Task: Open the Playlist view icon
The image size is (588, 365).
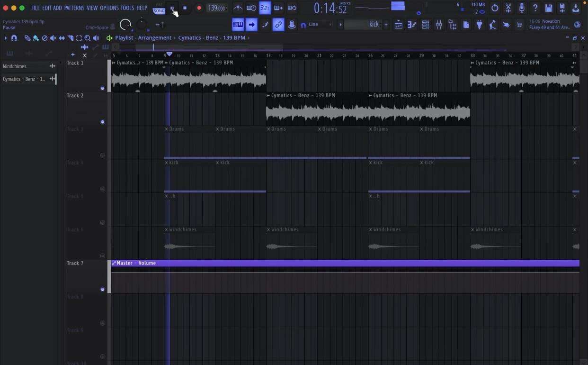Action: [x=399, y=25]
